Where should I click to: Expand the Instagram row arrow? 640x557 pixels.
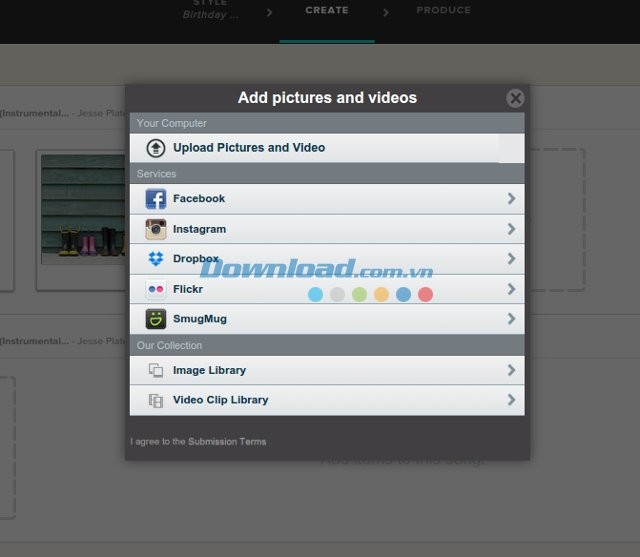(511, 229)
